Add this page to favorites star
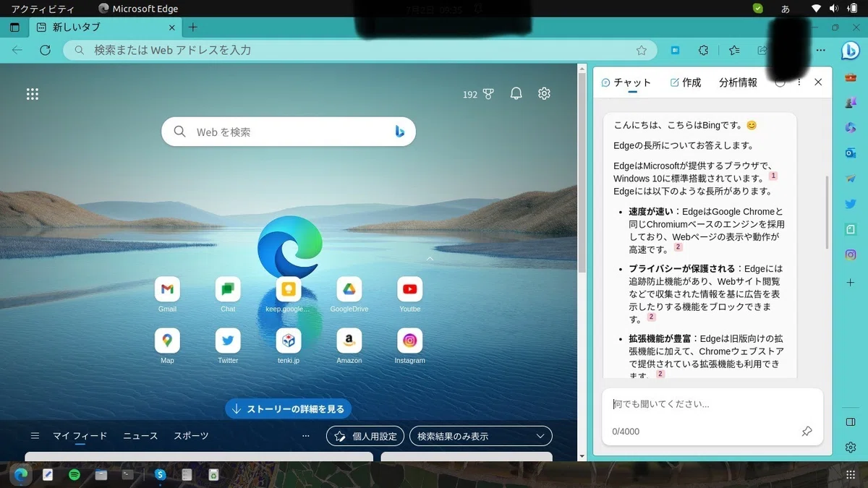The width and height of the screenshot is (868, 488). coord(641,51)
